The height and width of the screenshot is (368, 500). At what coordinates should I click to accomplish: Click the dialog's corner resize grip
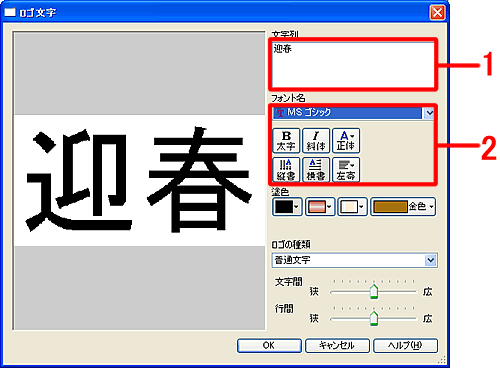442,360
